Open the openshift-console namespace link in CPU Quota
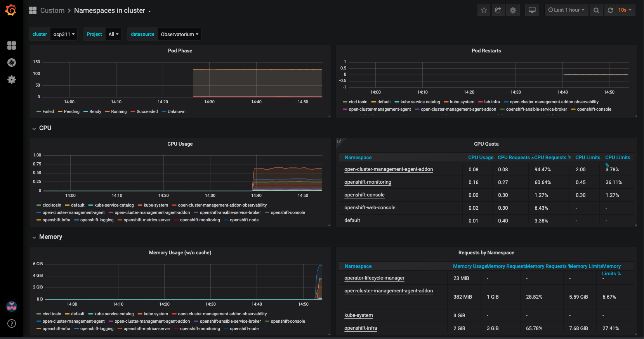This screenshot has height=339, width=644. click(365, 195)
